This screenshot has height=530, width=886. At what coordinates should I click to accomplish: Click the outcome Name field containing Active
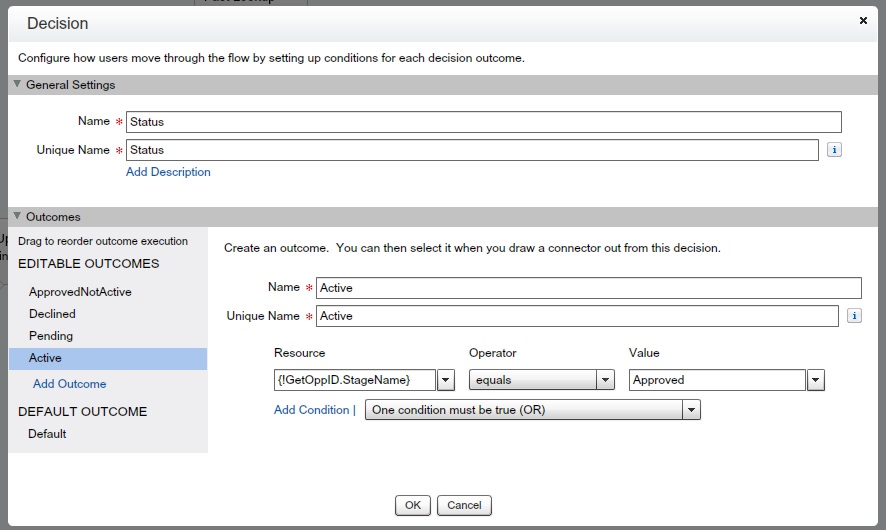tap(588, 288)
